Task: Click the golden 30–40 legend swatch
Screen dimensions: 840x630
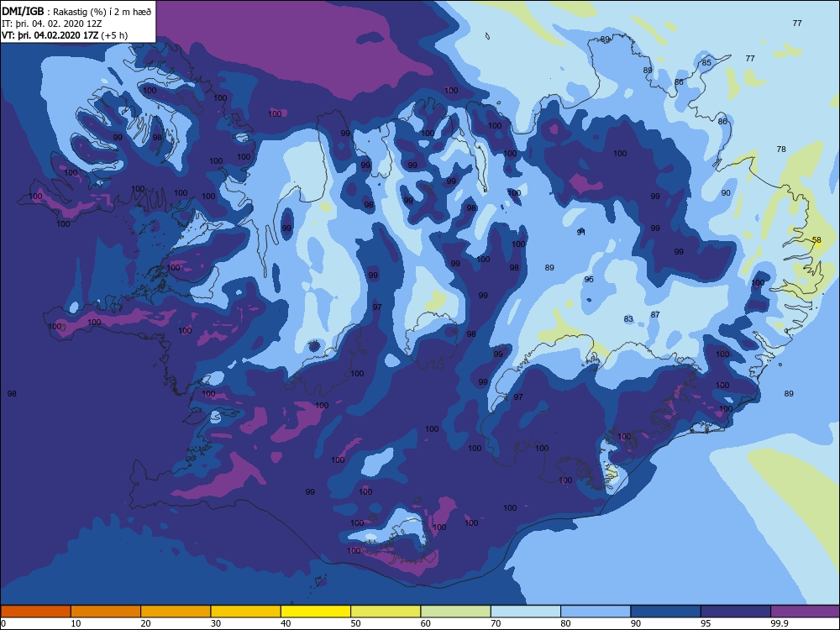Action: (246, 612)
